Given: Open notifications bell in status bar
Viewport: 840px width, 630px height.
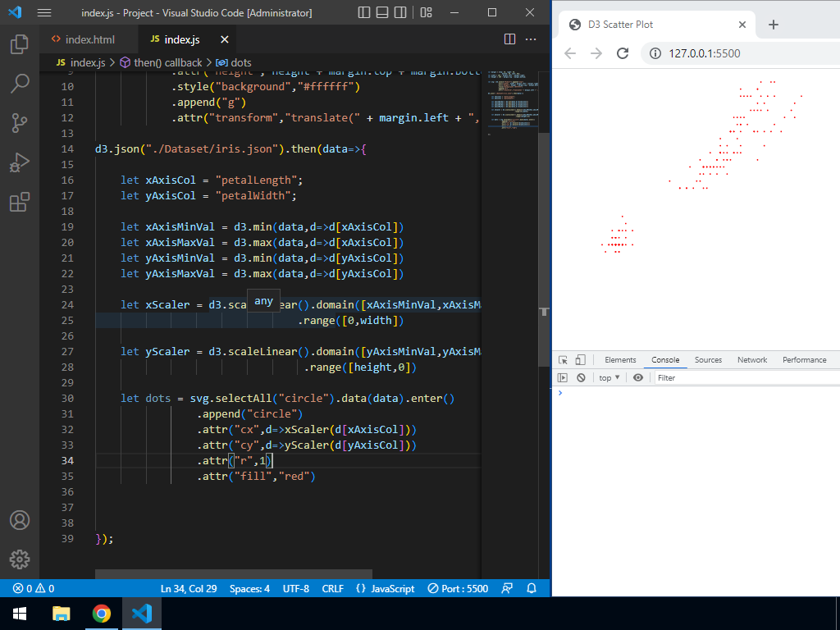Looking at the screenshot, I should pos(532,588).
